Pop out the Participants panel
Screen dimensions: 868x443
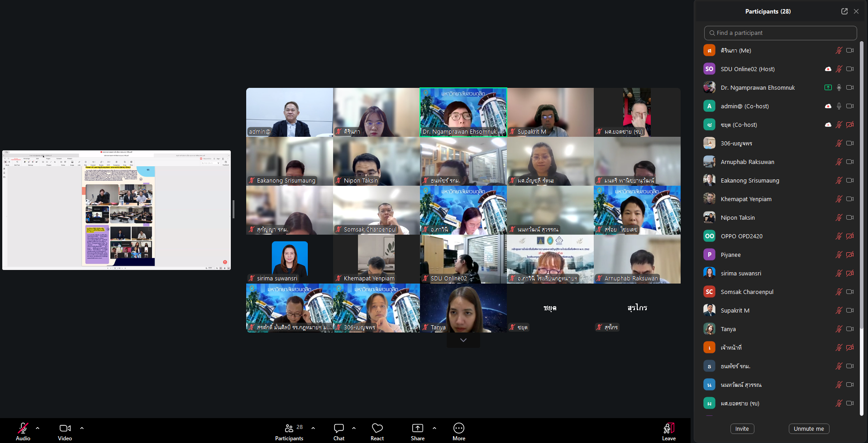(x=844, y=11)
